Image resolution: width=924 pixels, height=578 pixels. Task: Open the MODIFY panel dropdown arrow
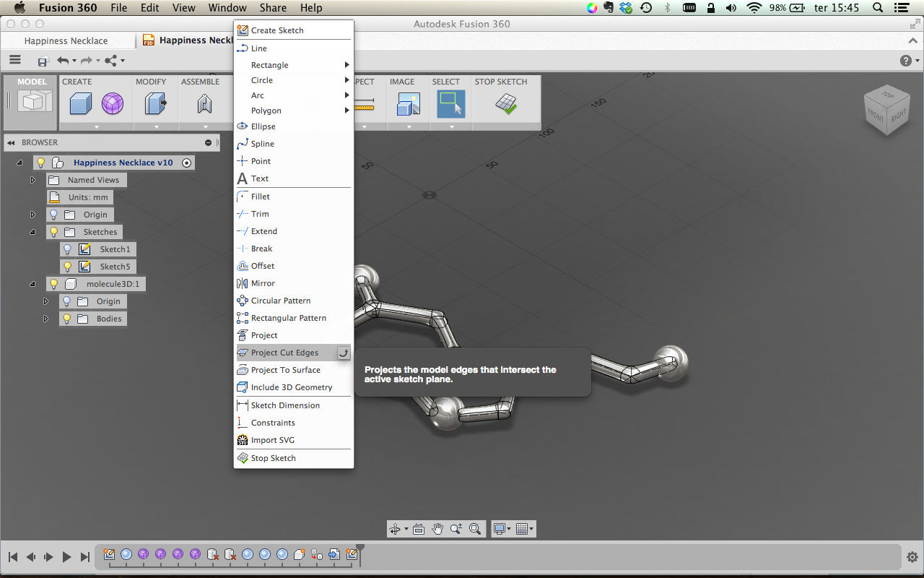[x=157, y=126]
